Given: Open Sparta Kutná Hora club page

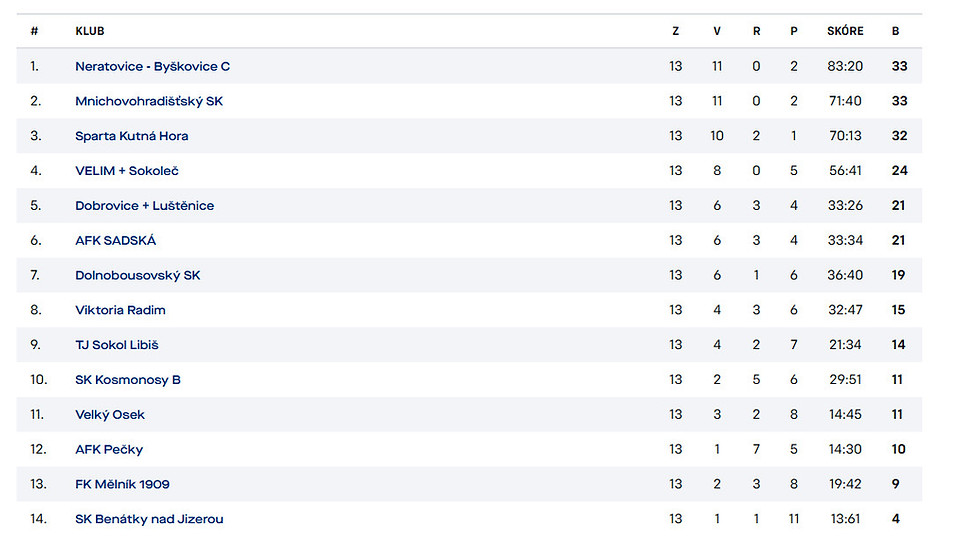Looking at the screenshot, I should pos(131,136).
